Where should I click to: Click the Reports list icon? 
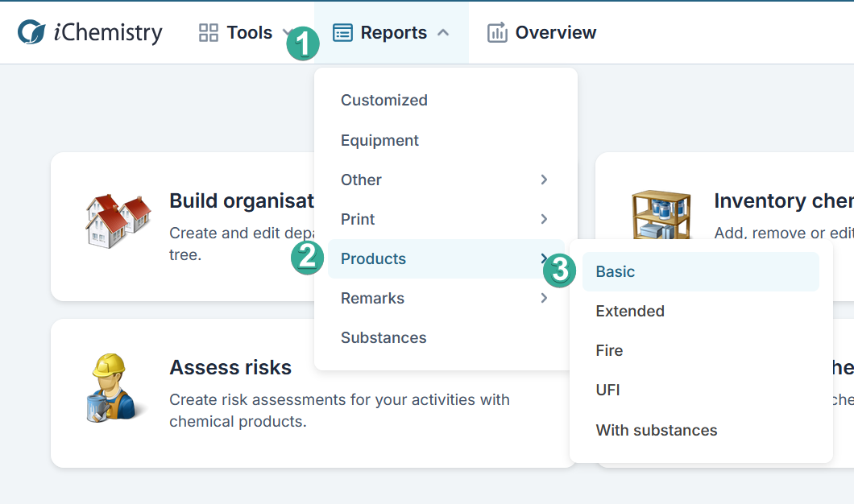[x=342, y=33]
